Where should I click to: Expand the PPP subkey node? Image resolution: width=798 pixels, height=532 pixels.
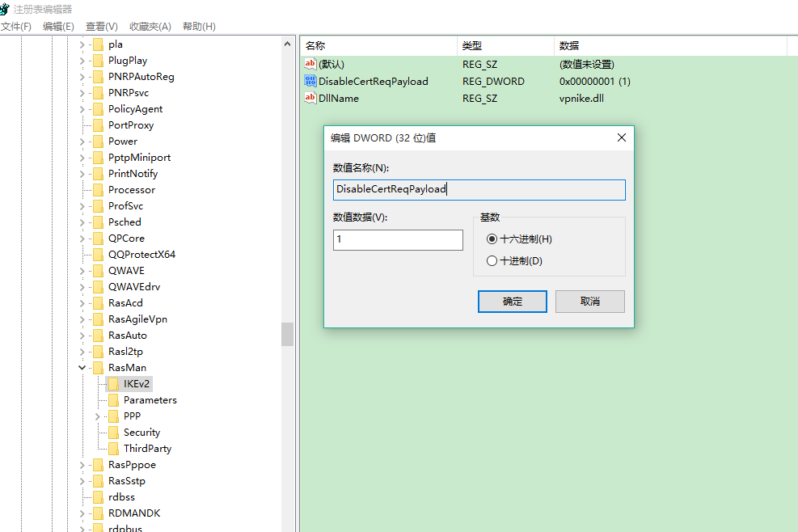pos(97,416)
